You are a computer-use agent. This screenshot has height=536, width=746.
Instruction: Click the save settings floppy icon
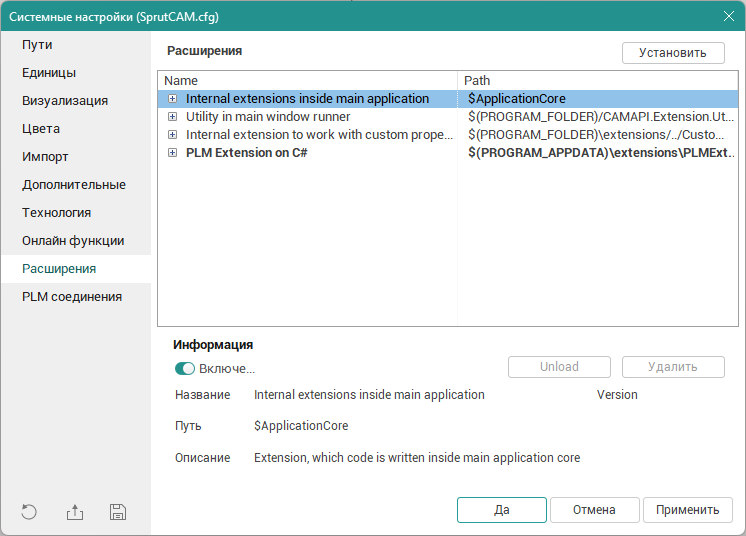[118, 512]
